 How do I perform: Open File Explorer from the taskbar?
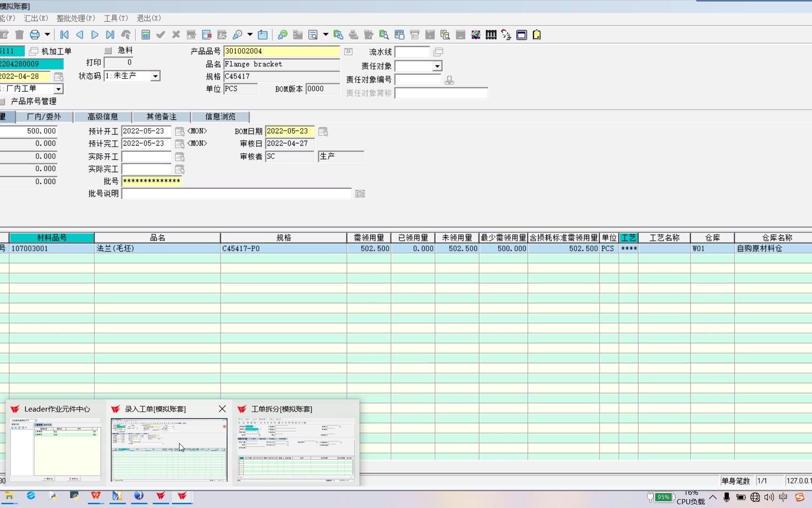pyautogui.click(x=9, y=496)
